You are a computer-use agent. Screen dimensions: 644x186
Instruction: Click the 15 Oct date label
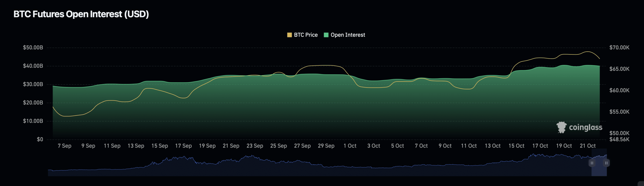pos(516,146)
